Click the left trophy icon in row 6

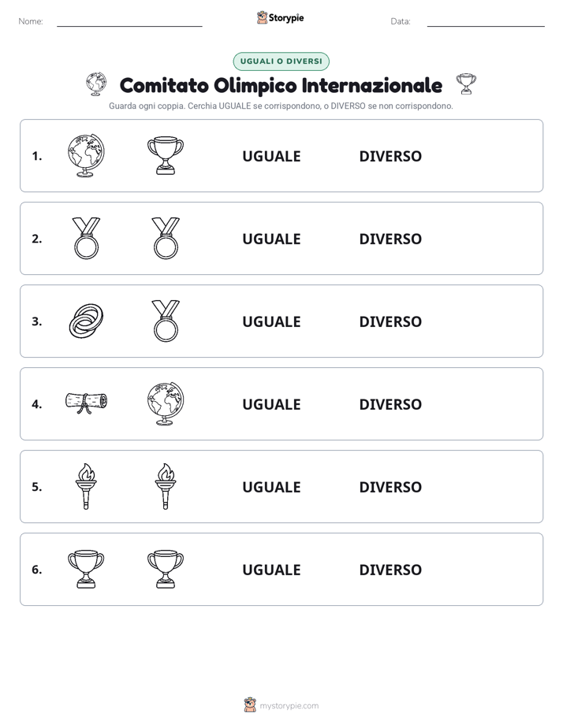pyautogui.click(x=86, y=569)
